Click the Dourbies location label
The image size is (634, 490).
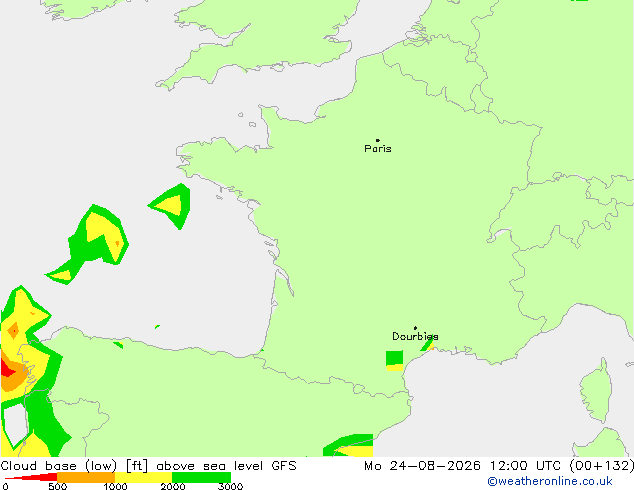click(415, 336)
